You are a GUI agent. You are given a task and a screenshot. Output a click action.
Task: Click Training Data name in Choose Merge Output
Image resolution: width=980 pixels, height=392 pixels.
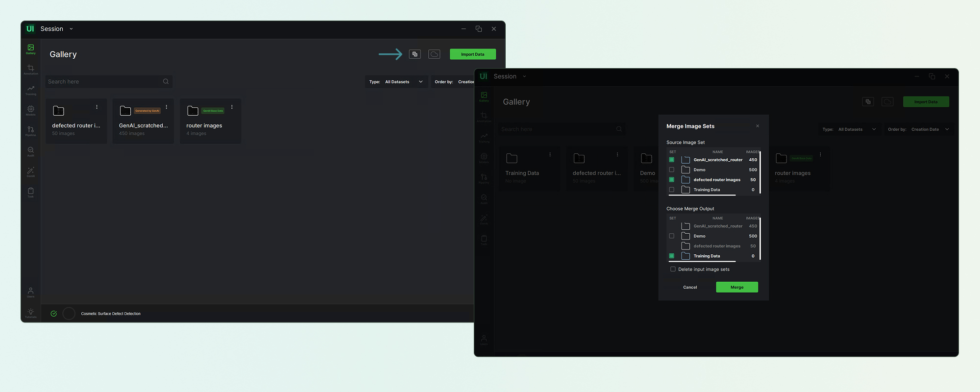707,256
